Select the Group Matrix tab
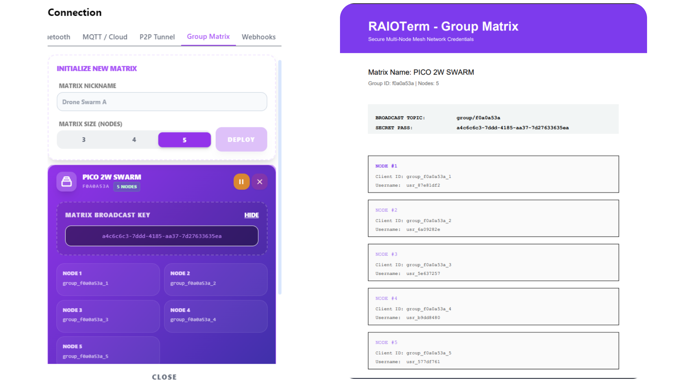 pyautogui.click(x=208, y=36)
